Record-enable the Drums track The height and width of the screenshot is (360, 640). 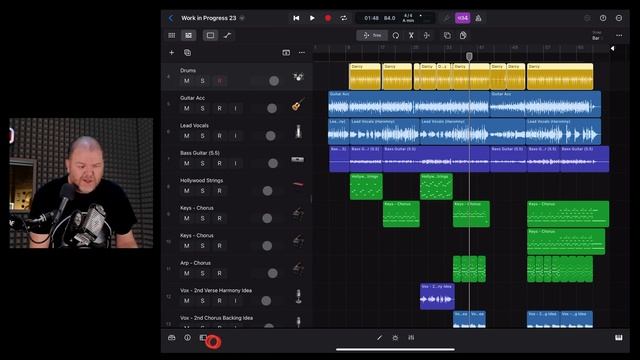tap(220, 81)
